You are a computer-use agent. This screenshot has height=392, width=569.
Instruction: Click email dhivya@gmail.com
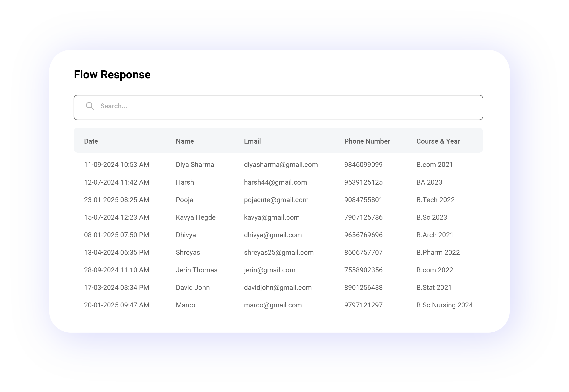pos(273,235)
